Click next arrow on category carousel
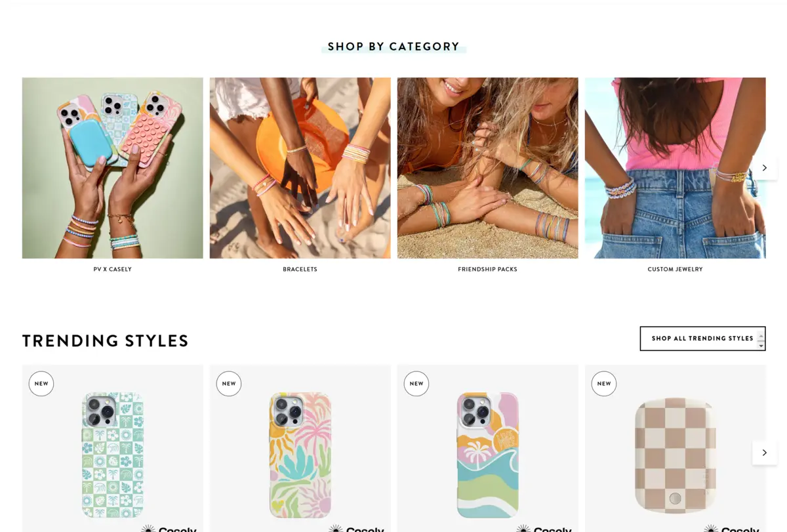This screenshot has width=787, height=532. (x=764, y=168)
